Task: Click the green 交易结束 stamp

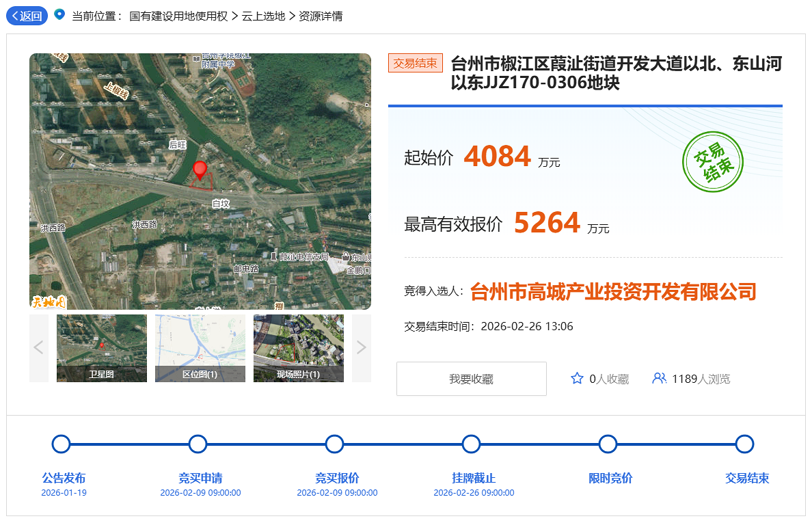Action: pyautogui.click(x=713, y=161)
